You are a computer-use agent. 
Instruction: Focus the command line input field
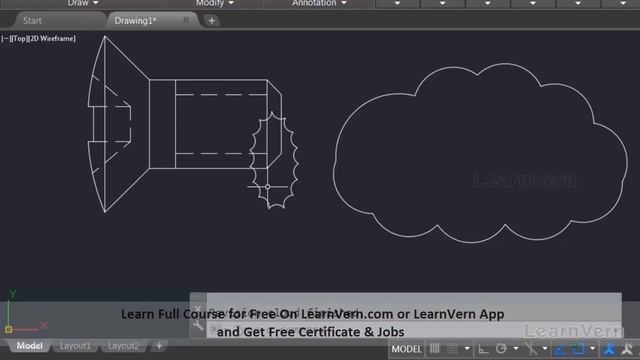414,330
